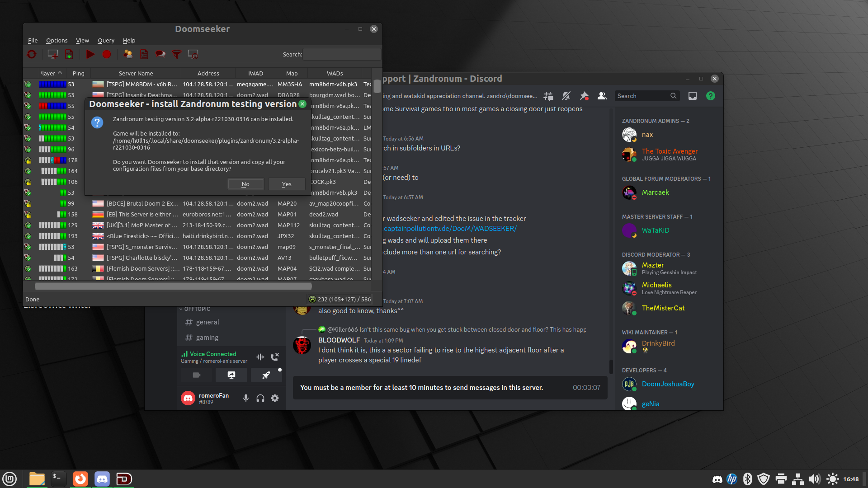
Task: Collapse the OFFTOPIC channel category
Action: pos(197,309)
